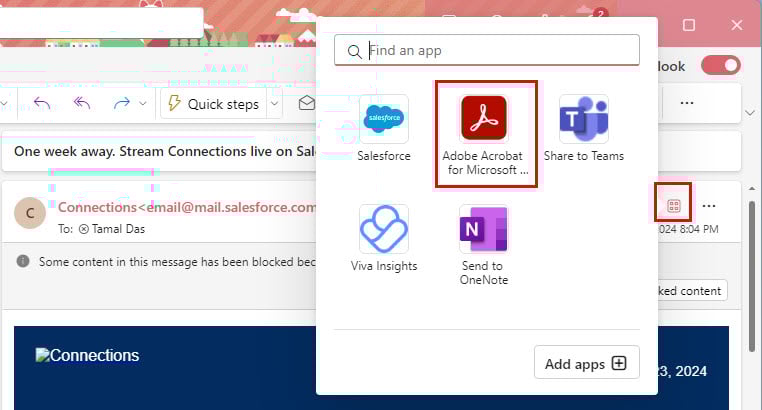Viewport: 762px width, 410px height.
Task: Click sender Connections email address
Action: tap(187, 207)
